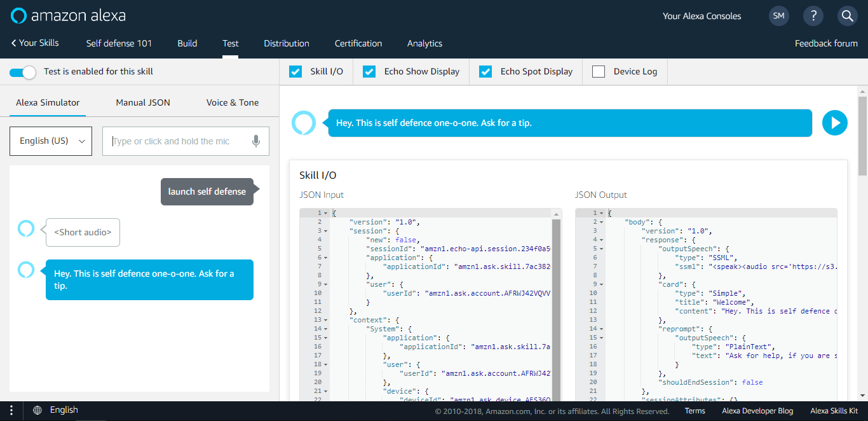Uncheck the Skill I/O checkbox
Image resolution: width=868 pixels, height=421 pixels.
pyautogui.click(x=295, y=71)
